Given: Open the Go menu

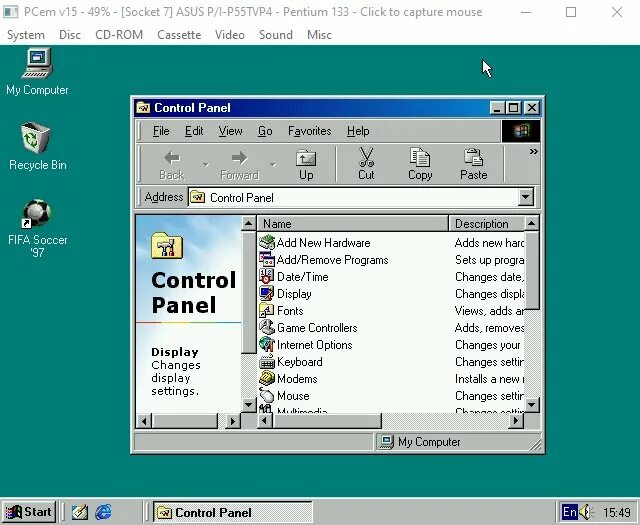Looking at the screenshot, I should tap(265, 131).
